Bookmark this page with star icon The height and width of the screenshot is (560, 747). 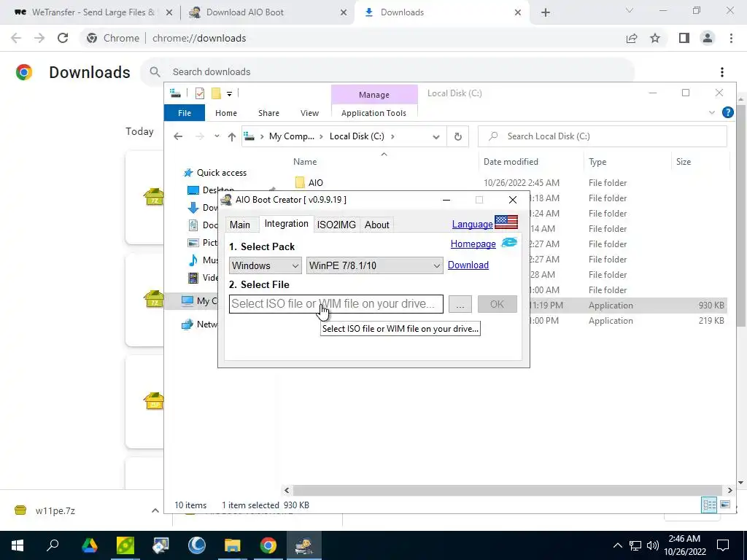point(655,38)
